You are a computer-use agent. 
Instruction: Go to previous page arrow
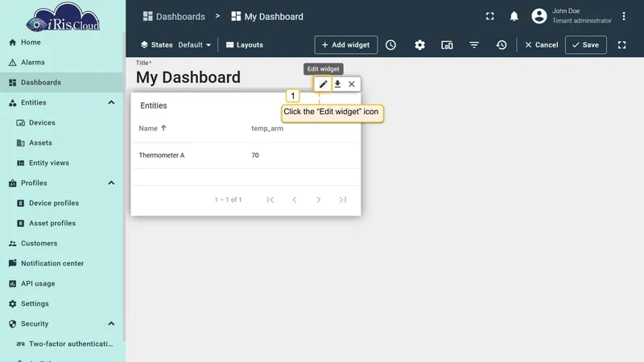click(295, 200)
